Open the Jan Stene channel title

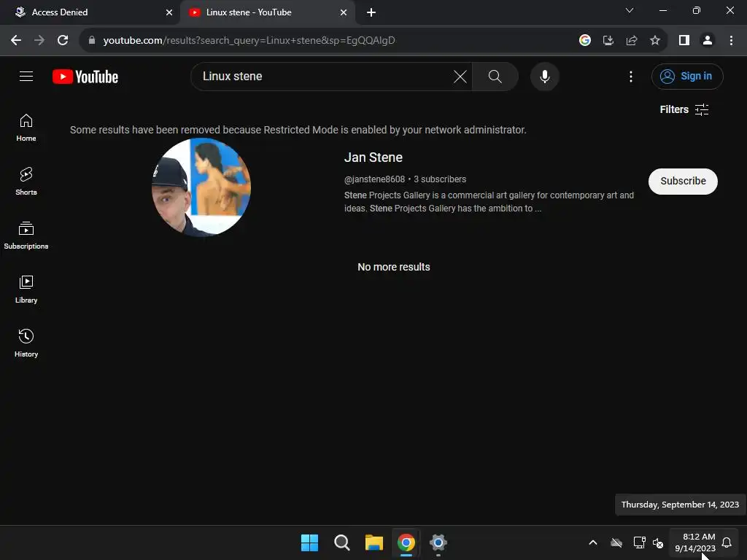click(x=373, y=157)
